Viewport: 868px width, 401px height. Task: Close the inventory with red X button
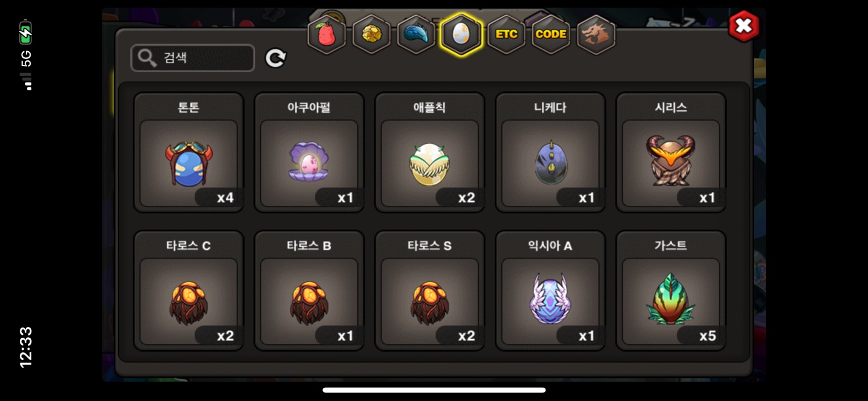pos(744,26)
